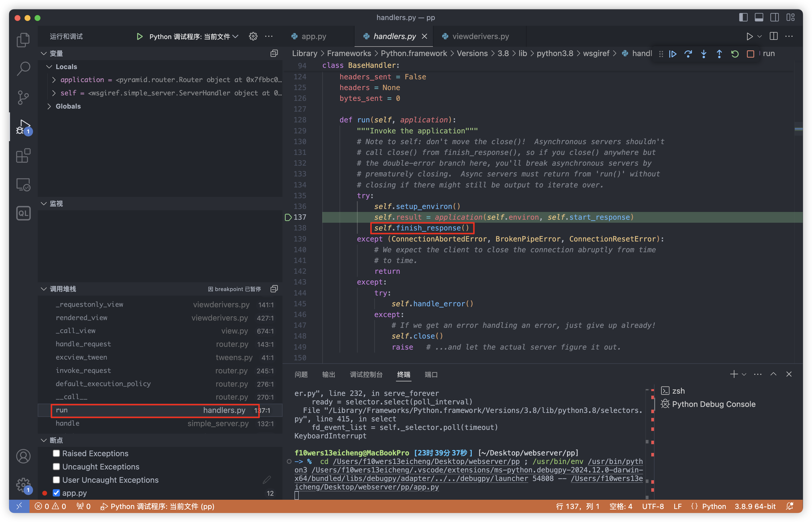The image size is (812, 522).
Task: Disable the app.py breakpoint checkbox
Action: pos(56,493)
